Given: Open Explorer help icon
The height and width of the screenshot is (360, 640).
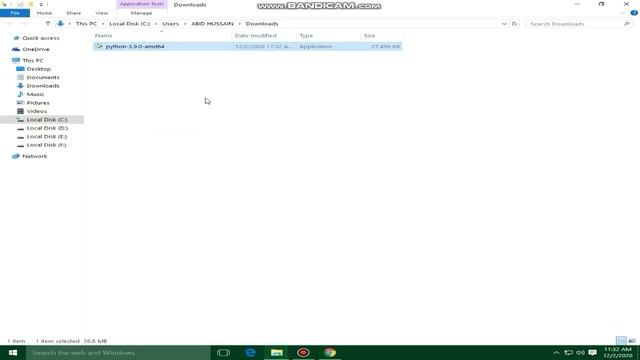Looking at the screenshot, I should pos(634,13).
